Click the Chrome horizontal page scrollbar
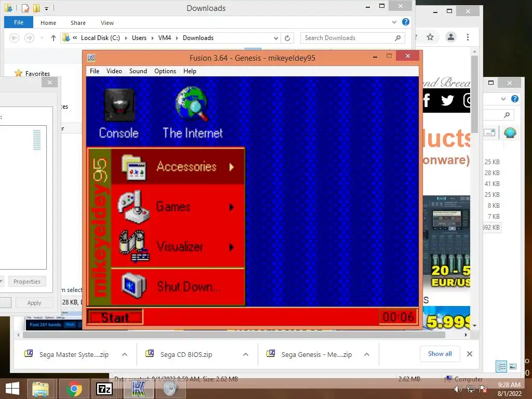This screenshot has height=399, width=532. [234, 335]
